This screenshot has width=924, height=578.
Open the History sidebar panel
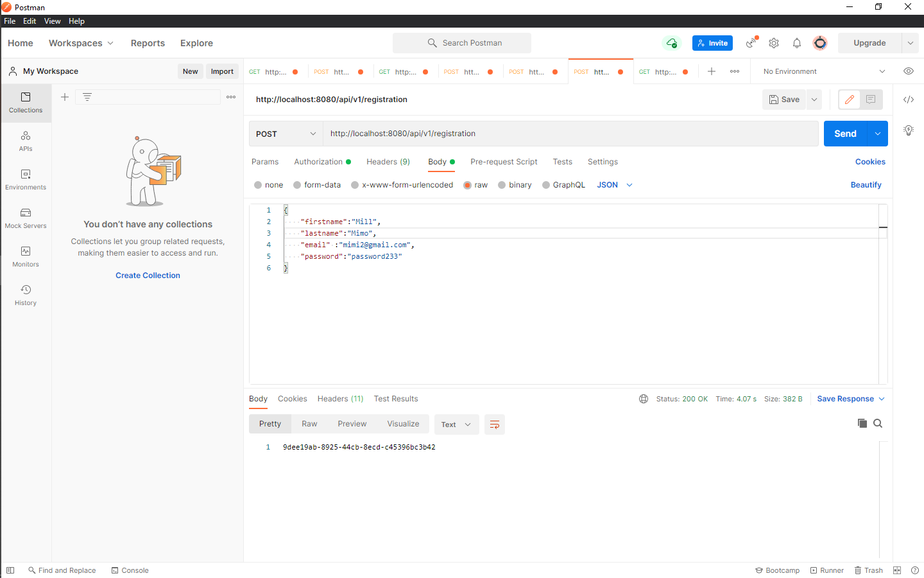(26, 295)
